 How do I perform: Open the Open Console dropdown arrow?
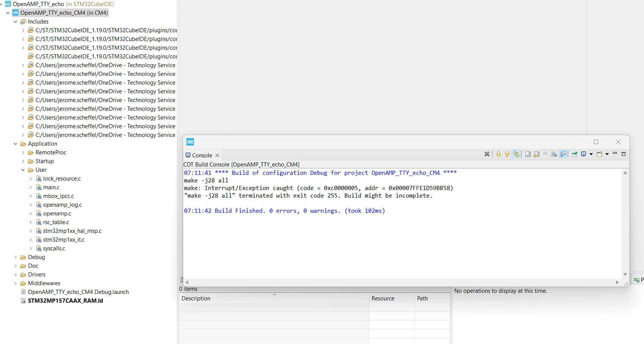[x=607, y=154]
